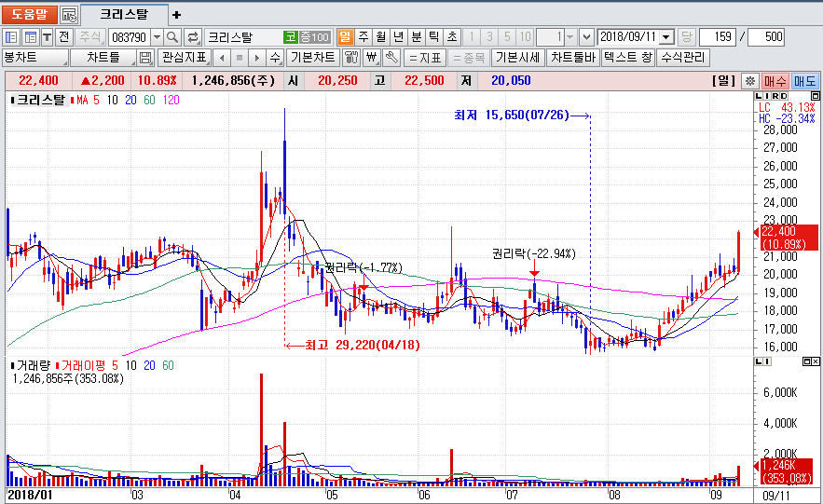The height and width of the screenshot is (504, 823).
Task: Click the save disk icon next to 차트틀
Action: [145, 58]
